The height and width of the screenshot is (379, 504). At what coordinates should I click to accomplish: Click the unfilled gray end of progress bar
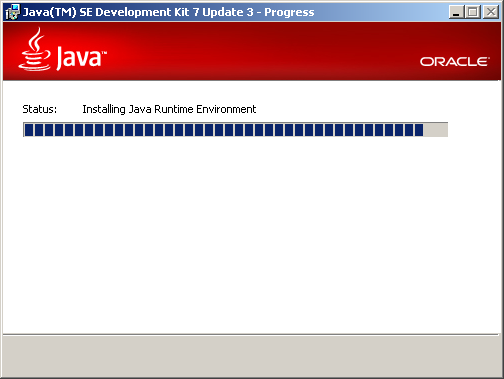[435, 130]
